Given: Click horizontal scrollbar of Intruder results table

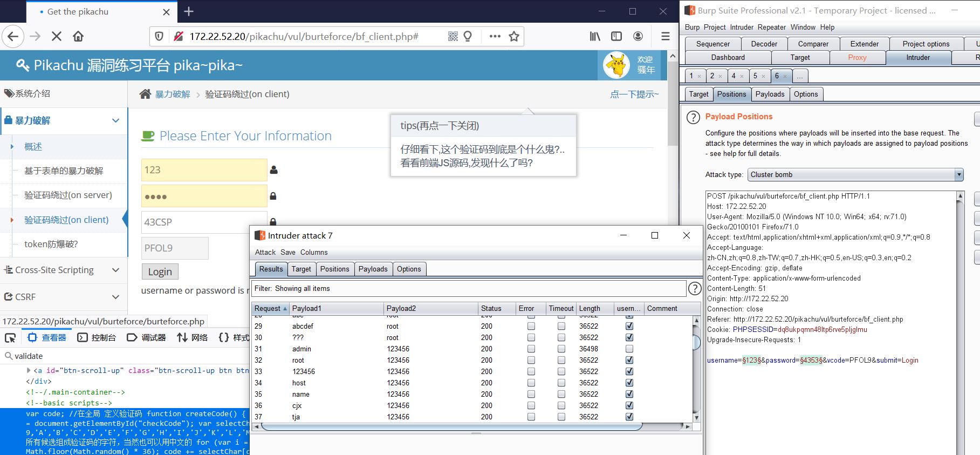Looking at the screenshot, I should (451, 426).
